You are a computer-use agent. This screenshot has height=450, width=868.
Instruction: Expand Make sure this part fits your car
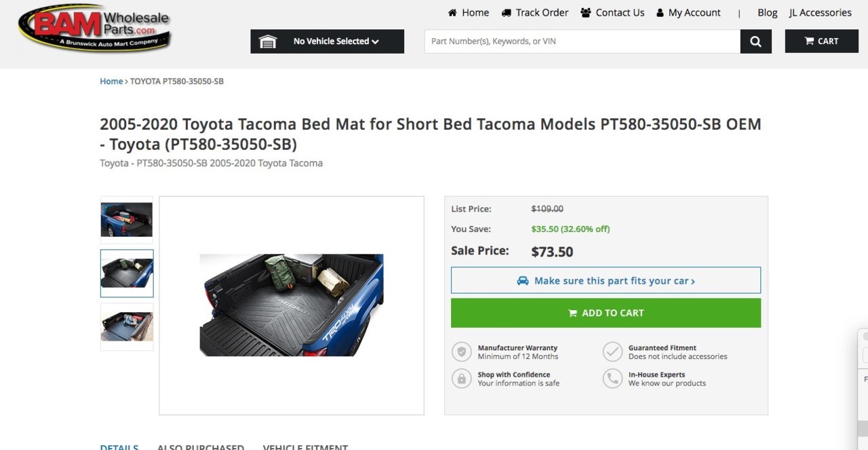point(606,280)
